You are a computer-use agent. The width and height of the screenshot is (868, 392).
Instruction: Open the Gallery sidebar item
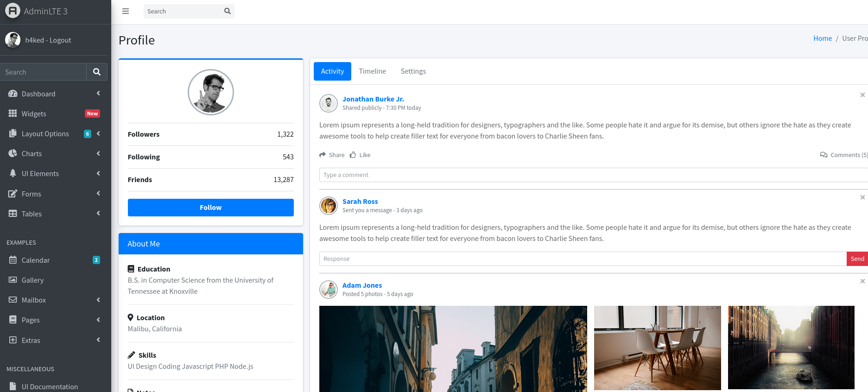pyautogui.click(x=32, y=280)
